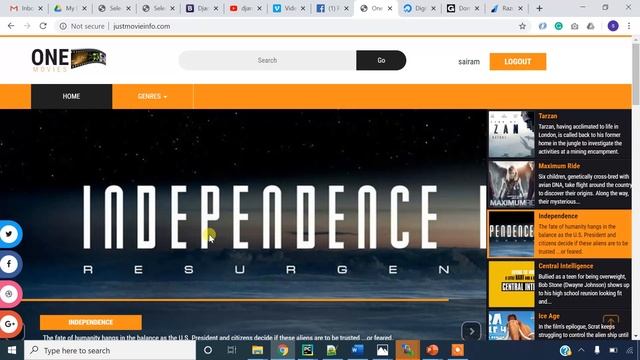The image size is (640, 360).
Task: Open Chrome three-dot menu
Action: pyautogui.click(x=629, y=26)
